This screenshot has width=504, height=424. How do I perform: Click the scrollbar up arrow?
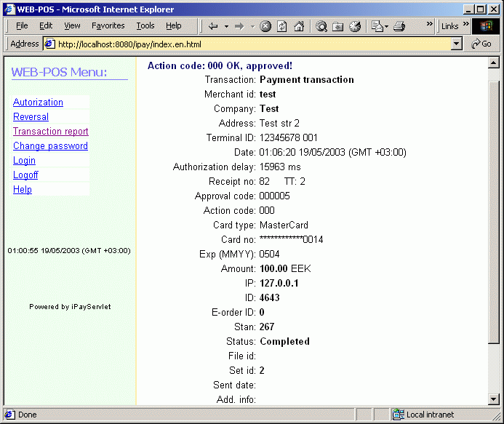(493, 63)
